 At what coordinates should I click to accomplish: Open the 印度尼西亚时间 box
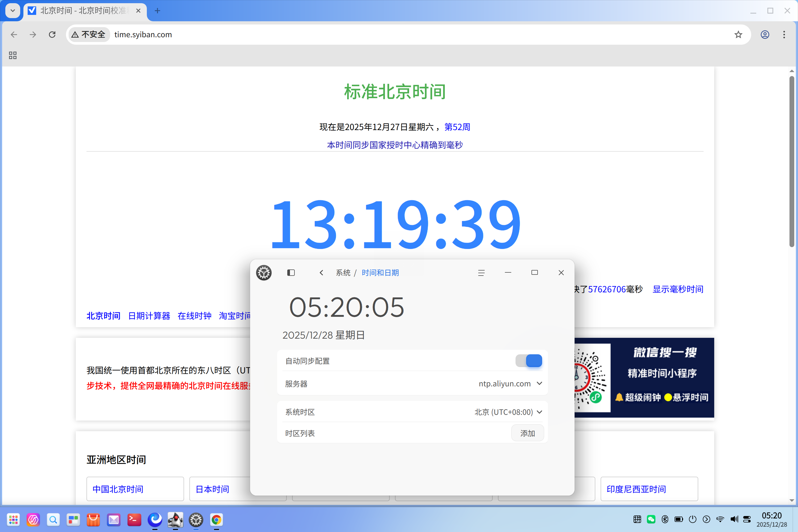[649, 489]
